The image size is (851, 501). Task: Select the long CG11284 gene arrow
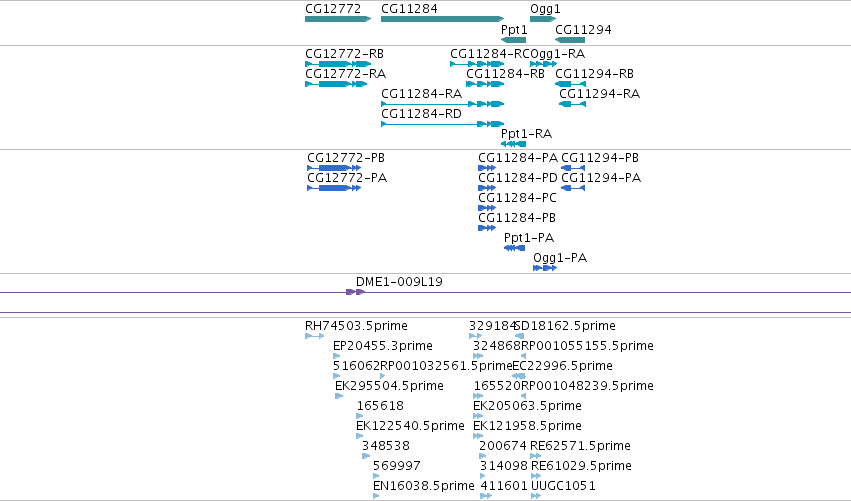coord(442,20)
